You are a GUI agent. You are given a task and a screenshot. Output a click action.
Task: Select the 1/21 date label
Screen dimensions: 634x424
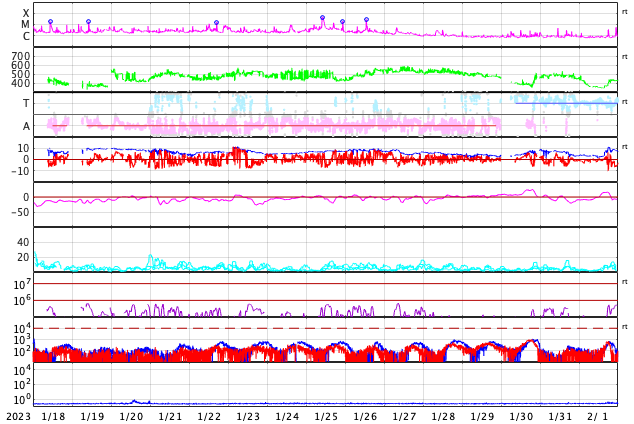point(170,416)
